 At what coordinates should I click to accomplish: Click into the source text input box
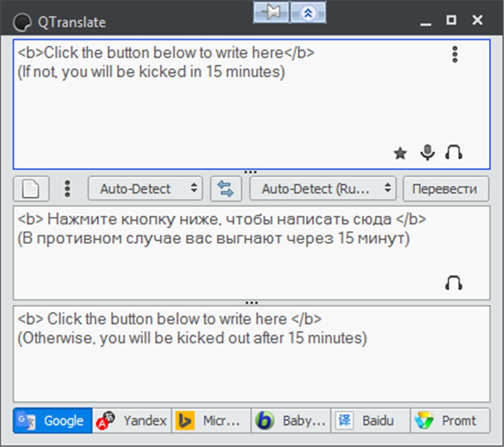tap(251, 104)
